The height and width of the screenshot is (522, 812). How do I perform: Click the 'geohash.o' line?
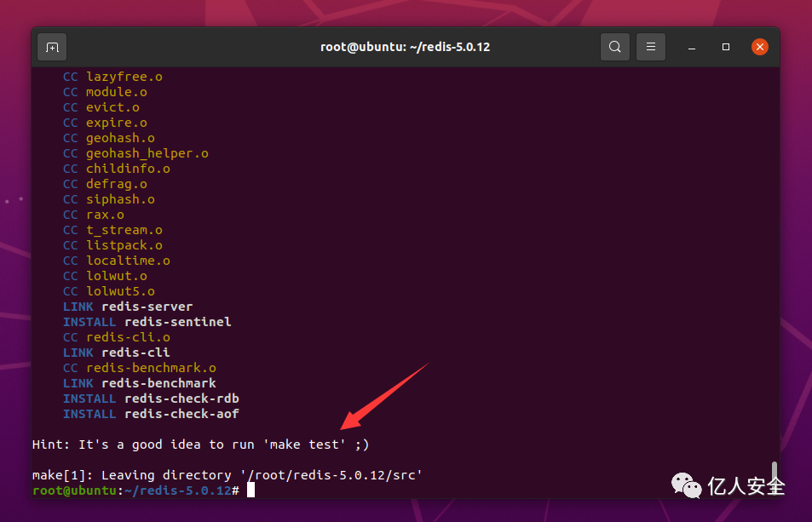pos(109,138)
